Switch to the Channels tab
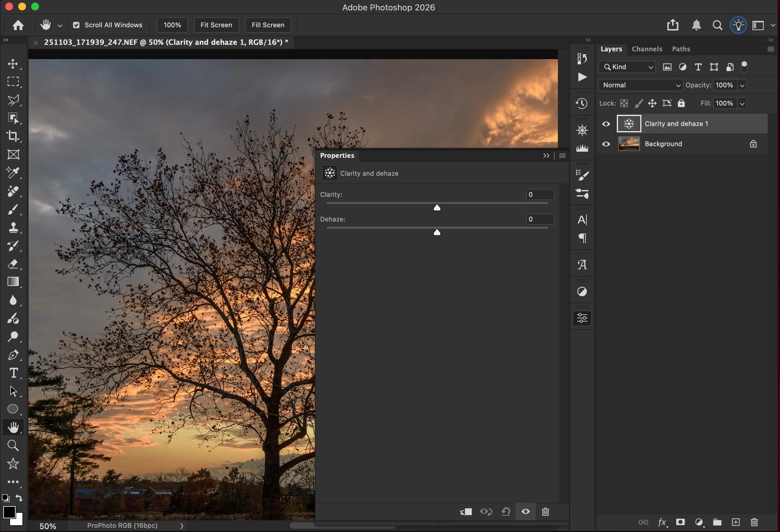 647,49
